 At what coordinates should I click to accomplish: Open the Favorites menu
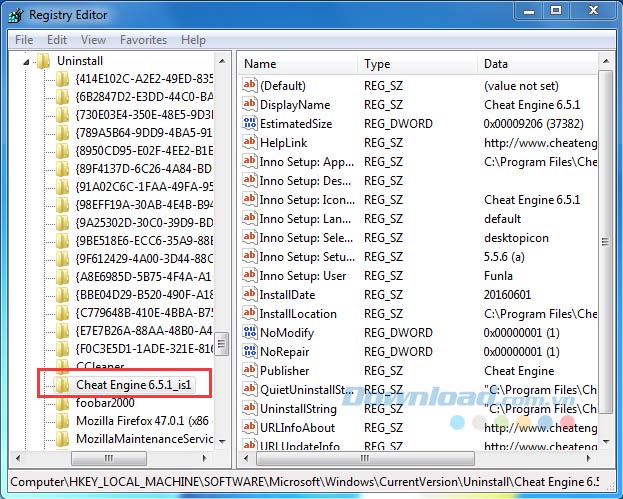point(143,40)
